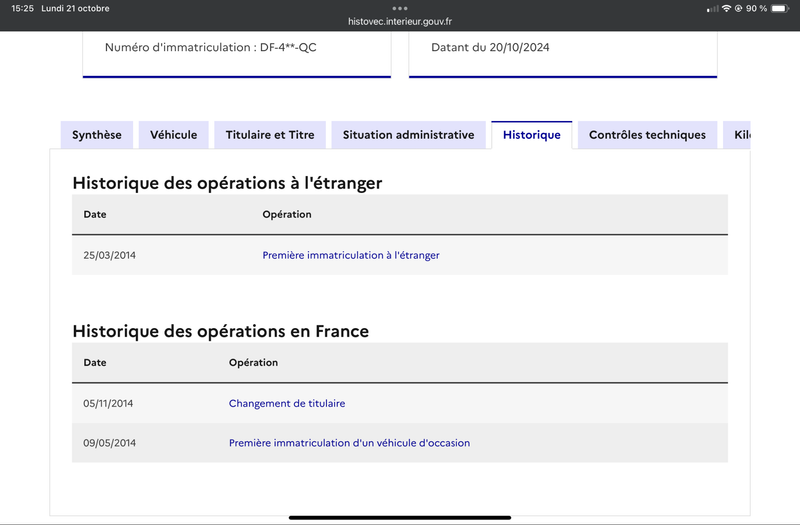The image size is (800, 525).
Task: Click Opération header in étranger table
Action: [x=287, y=214]
